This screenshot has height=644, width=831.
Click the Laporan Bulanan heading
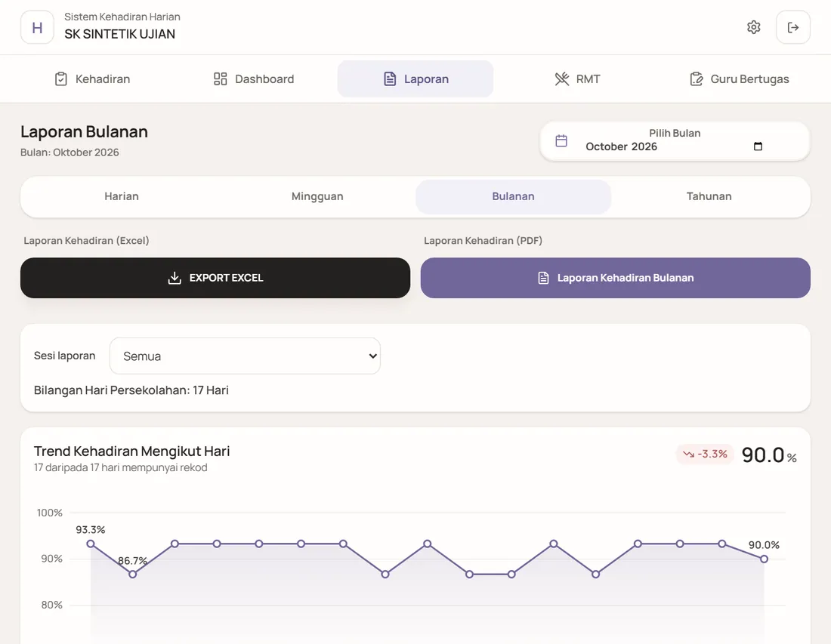[85, 131]
